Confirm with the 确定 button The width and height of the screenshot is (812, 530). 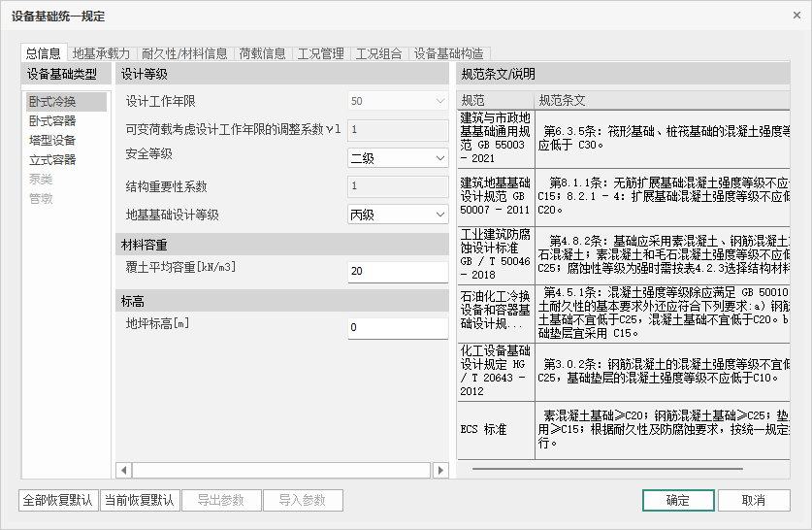pos(677,501)
